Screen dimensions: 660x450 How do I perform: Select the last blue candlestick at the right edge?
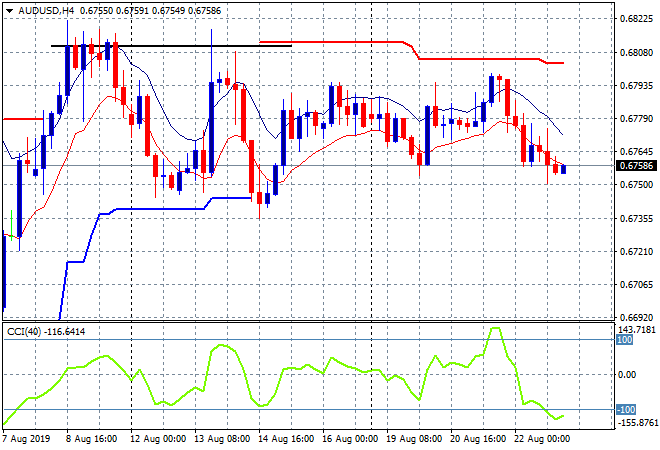click(x=564, y=169)
